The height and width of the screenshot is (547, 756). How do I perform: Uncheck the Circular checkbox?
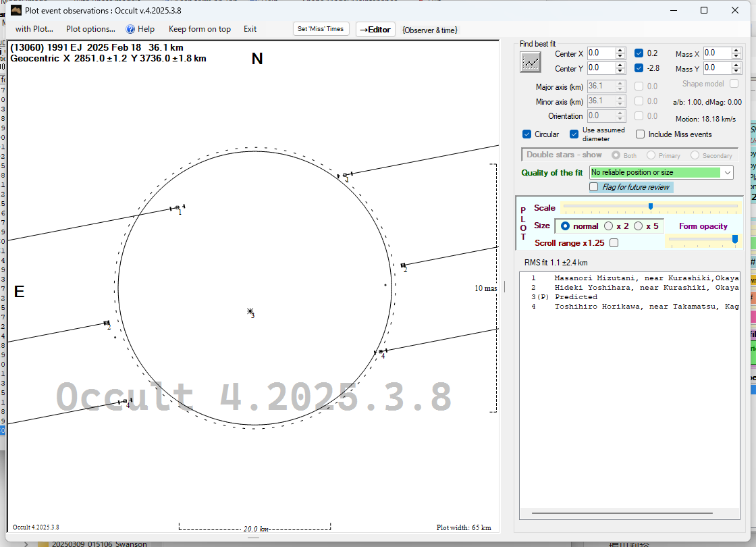(x=527, y=134)
